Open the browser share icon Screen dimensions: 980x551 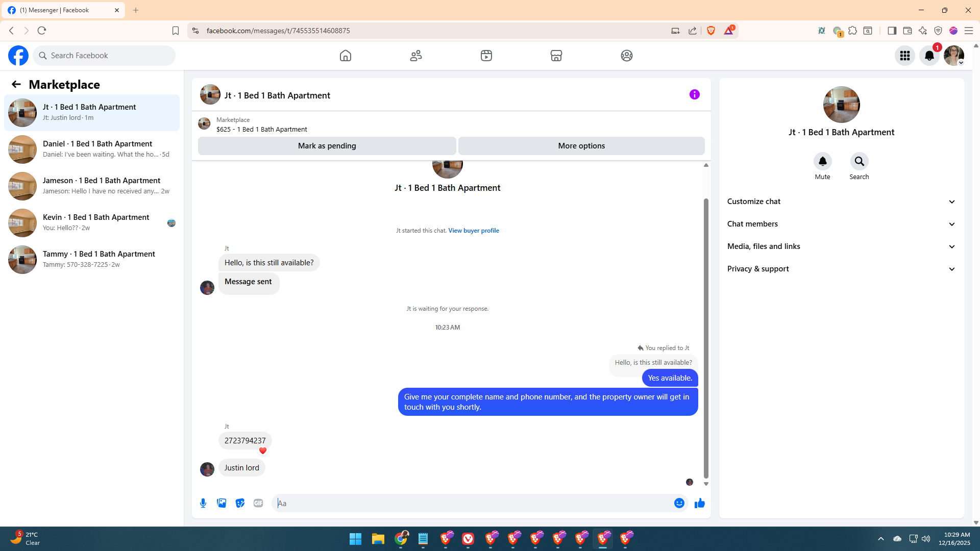tap(693, 31)
